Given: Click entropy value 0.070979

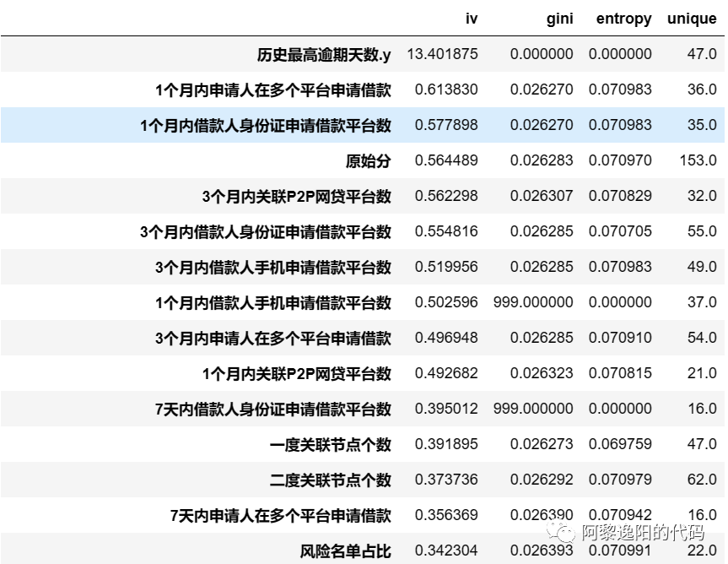Looking at the screenshot, I should pos(620,480).
